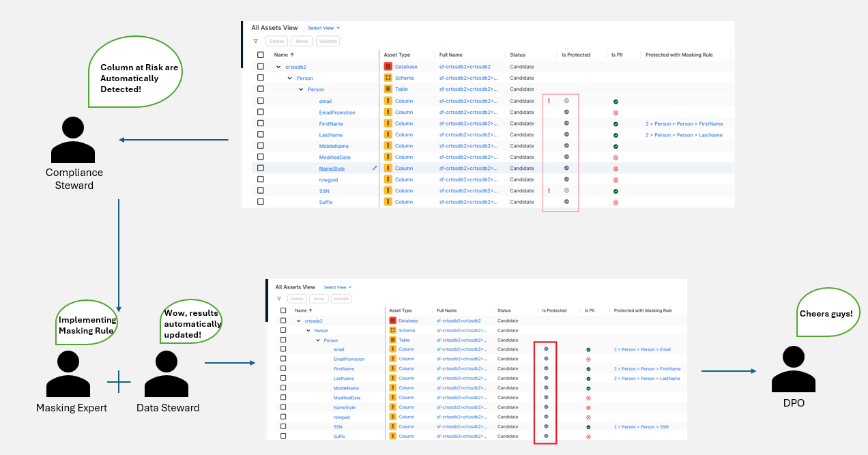This screenshot has width=868, height=455.
Task: Check the checkbox next to LastName
Action: point(260,134)
